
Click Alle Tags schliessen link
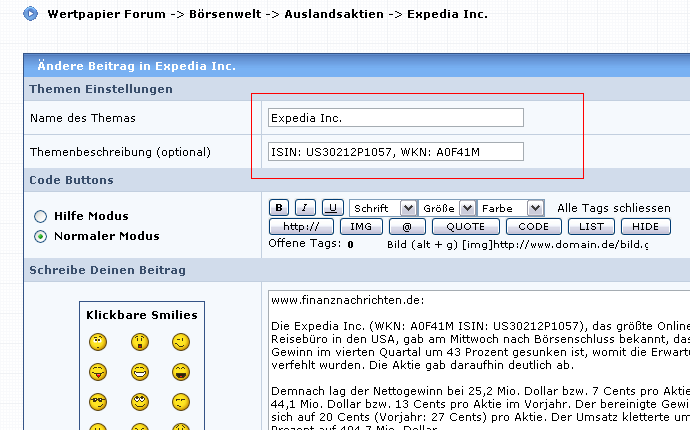point(614,208)
